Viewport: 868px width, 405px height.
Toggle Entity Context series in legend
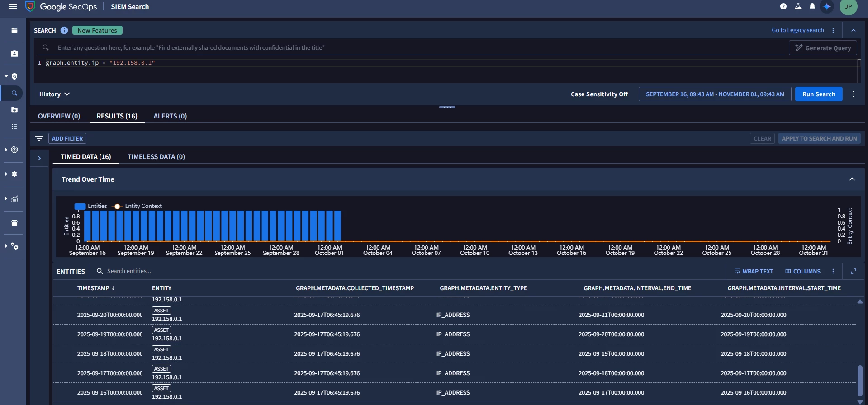[137, 206]
